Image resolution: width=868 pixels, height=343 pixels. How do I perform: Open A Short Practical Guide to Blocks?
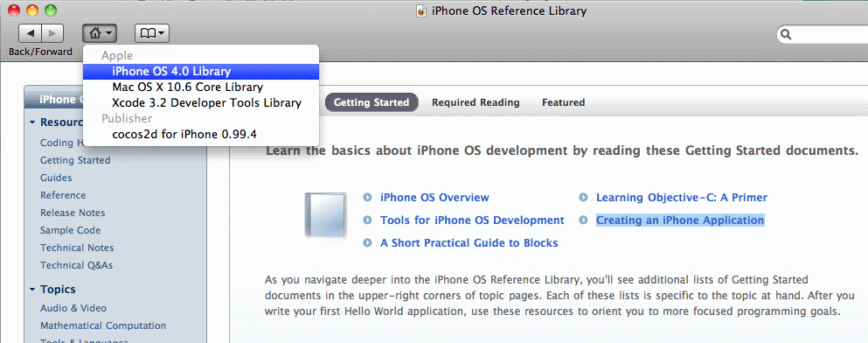click(x=469, y=242)
